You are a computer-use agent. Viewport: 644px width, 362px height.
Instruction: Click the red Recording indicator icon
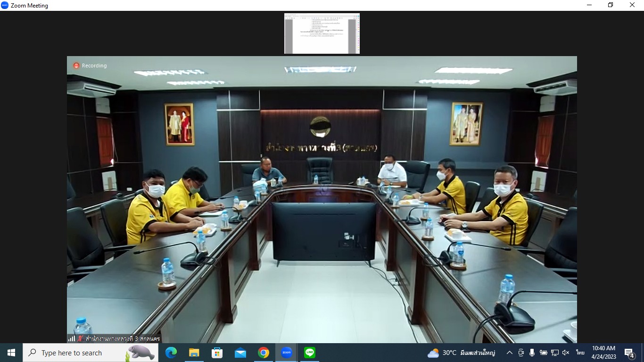(76, 66)
